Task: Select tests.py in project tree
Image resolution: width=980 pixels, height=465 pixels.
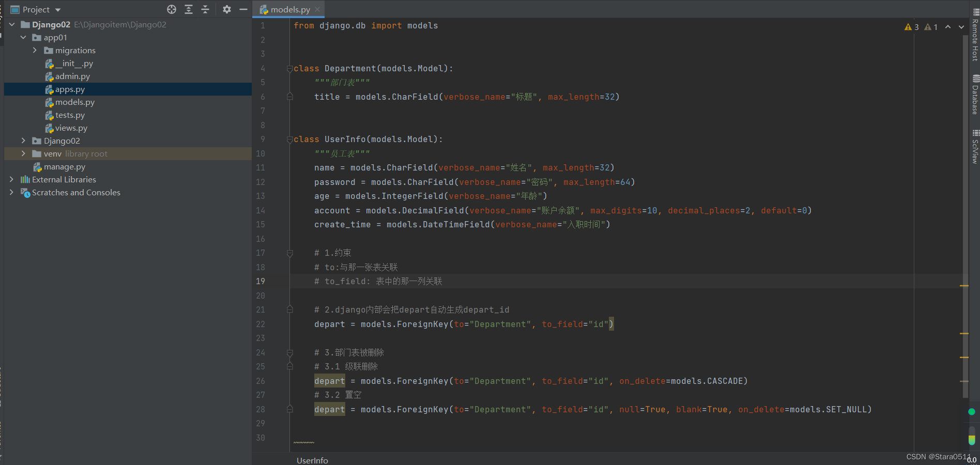Action: [x=70, y=115]
